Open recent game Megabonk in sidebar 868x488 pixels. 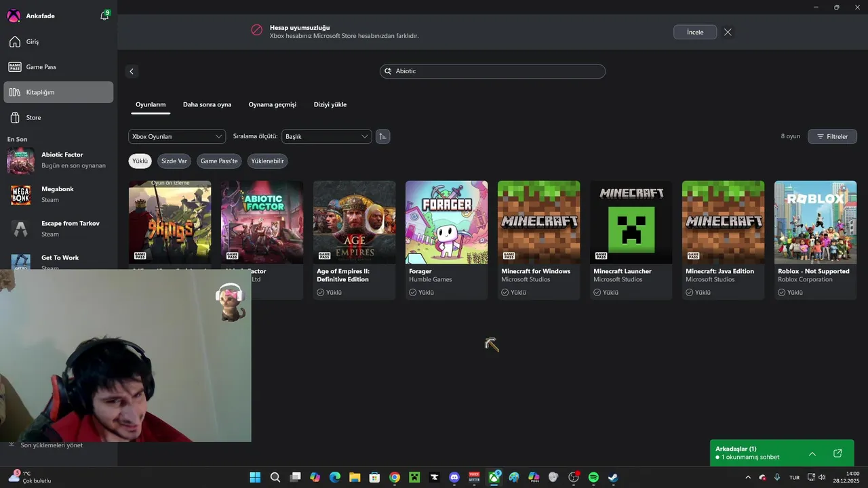(58, 195)
